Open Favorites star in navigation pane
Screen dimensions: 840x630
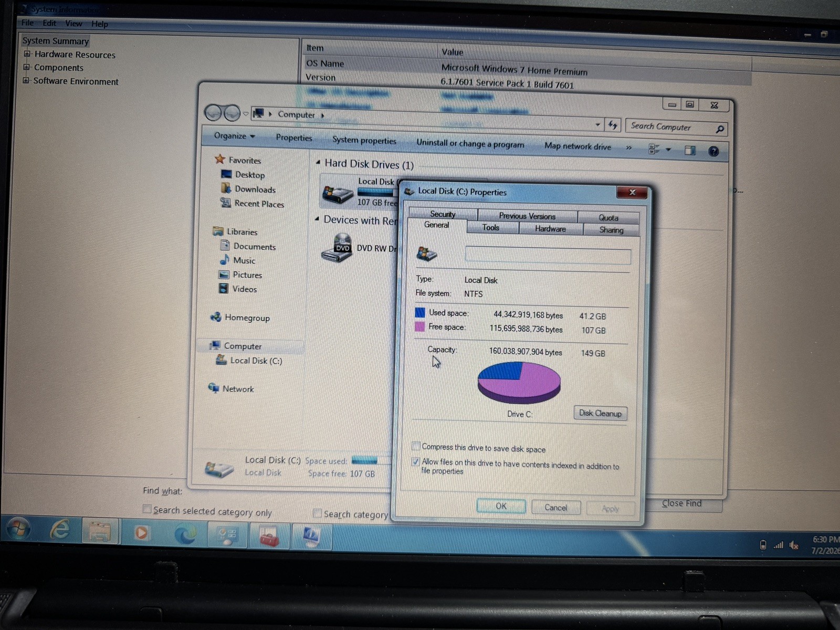(x=220, y=159)
